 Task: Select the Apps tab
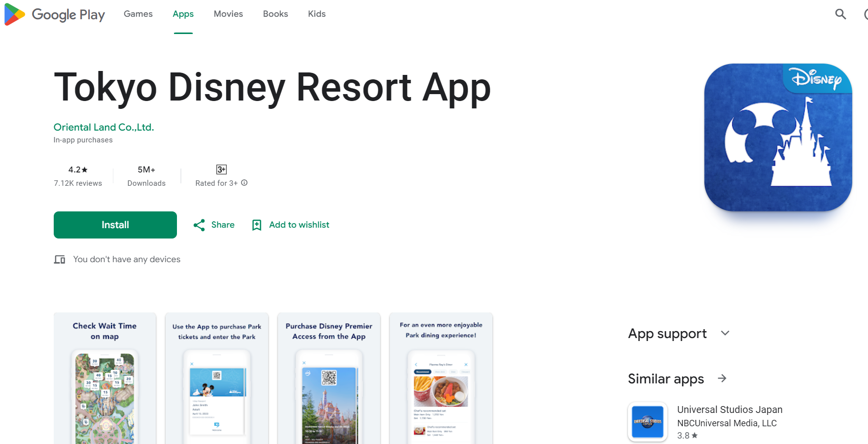point(183,14)
